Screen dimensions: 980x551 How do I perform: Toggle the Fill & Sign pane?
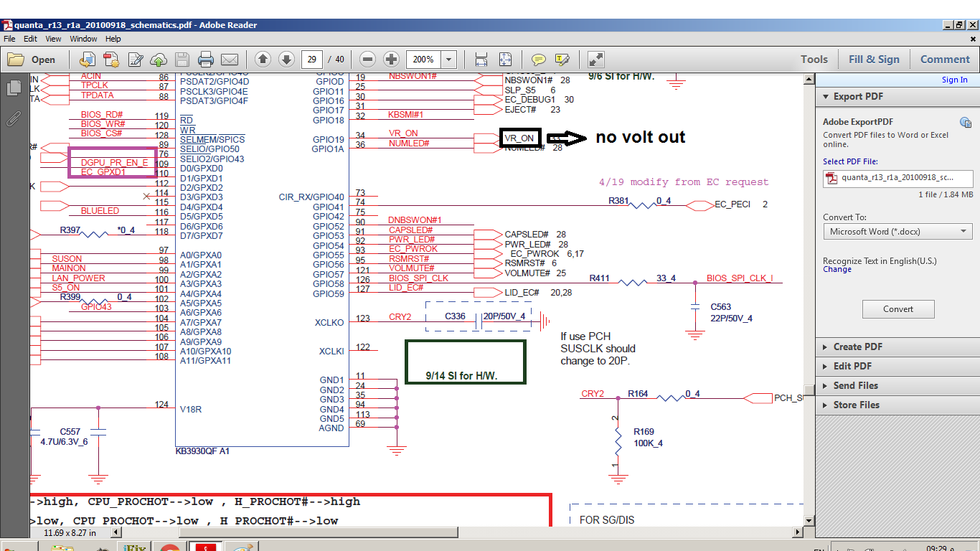[874, 60]
